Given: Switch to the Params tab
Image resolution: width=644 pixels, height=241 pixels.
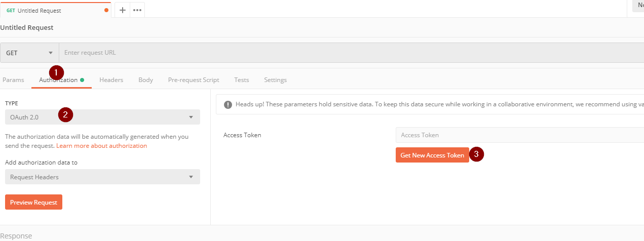Looking at the screenshot, I should tap(13, 80).
